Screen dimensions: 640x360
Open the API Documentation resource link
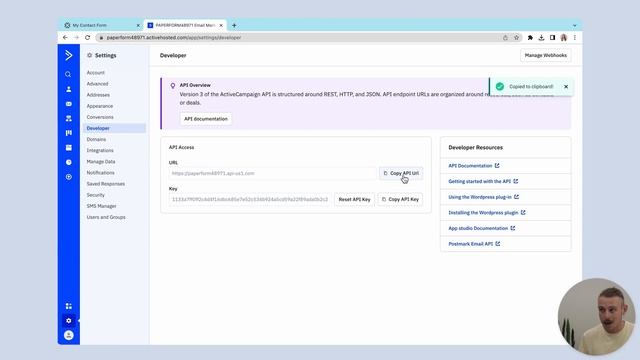pyautogui.click(x=474, y=166)
